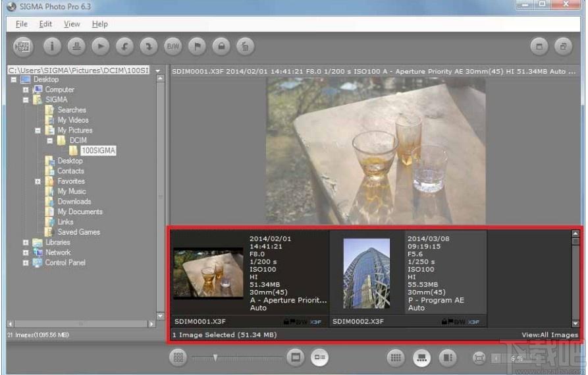Click the print toolbar icon
The image size is (588, 375).
pyautogui.click(x=76, y=47)
